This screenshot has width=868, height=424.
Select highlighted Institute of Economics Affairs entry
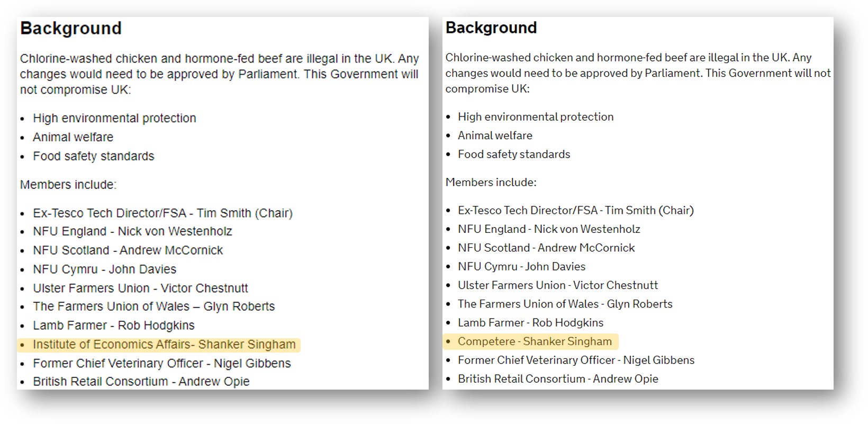pos(164,345)
